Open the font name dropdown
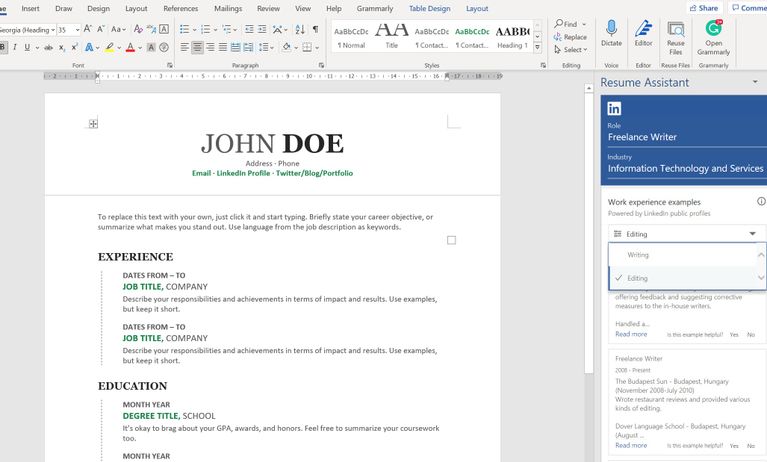The width and height of the screenshot is (767, 462). [x=53, y=30]
